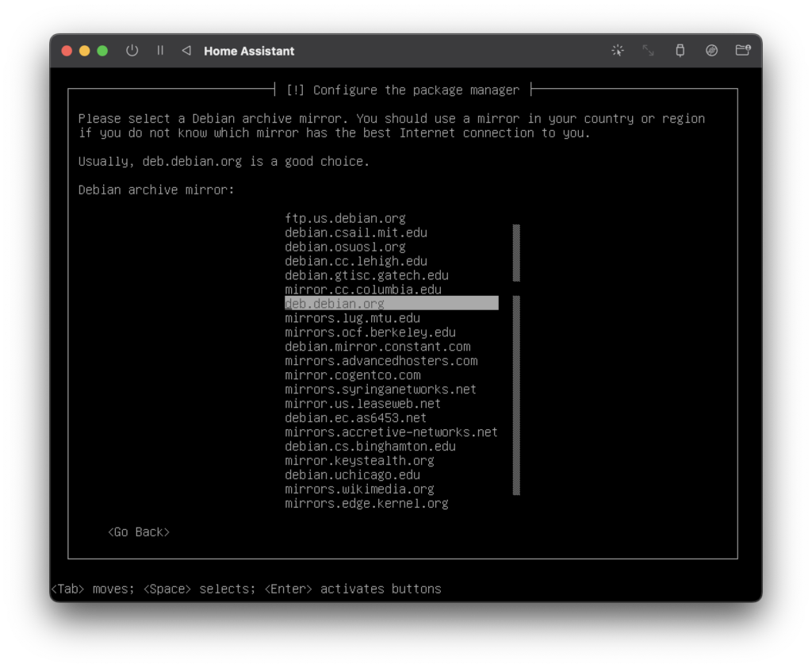Zoom the window with green button
The image size is (812, 668).
click(x=102, y=51)
